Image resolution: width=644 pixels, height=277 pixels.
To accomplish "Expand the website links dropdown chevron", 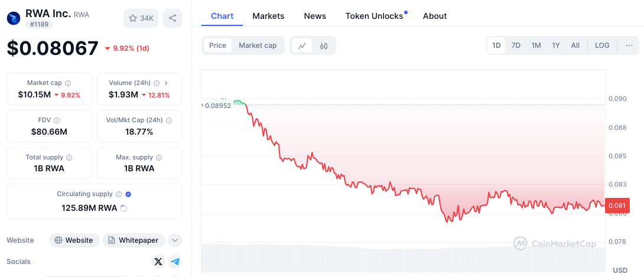I will click(x=174, y=240).
